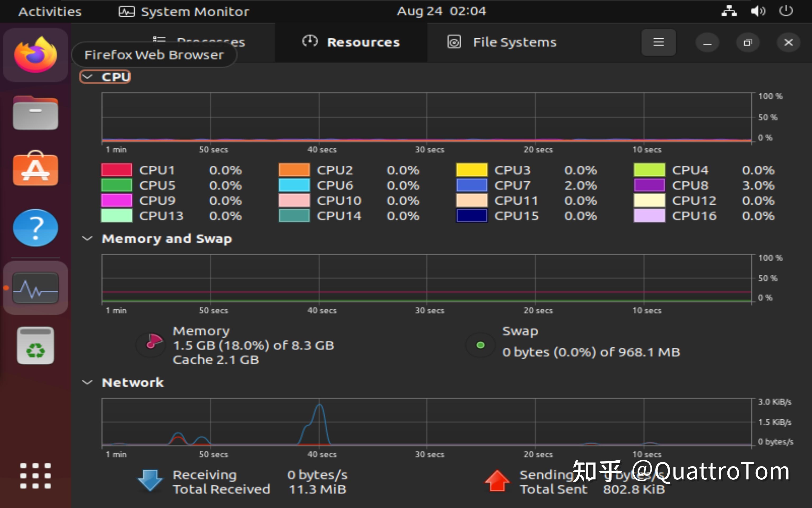The height and width of the screenshot is (508, 812).
Task: Open the Activities overview
Action: click(50, 12)
